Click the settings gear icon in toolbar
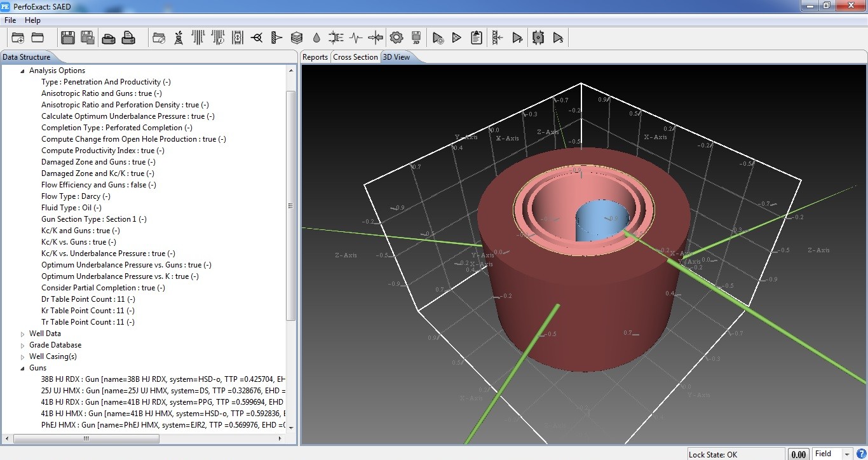Screen dimensions: 868x460 [x=397, y=38]
